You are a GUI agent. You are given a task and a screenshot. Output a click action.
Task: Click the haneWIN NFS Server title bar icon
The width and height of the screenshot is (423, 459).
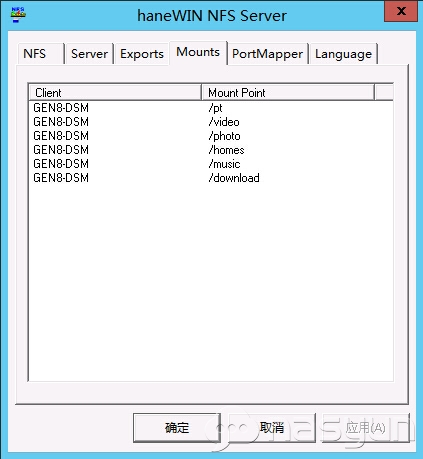18,15
